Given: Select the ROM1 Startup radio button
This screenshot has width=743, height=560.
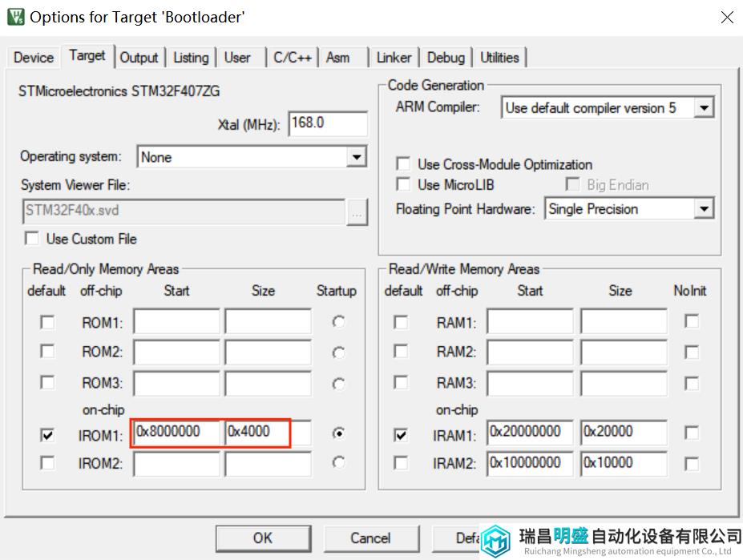Looking at the screenshot, I should 338,322.
